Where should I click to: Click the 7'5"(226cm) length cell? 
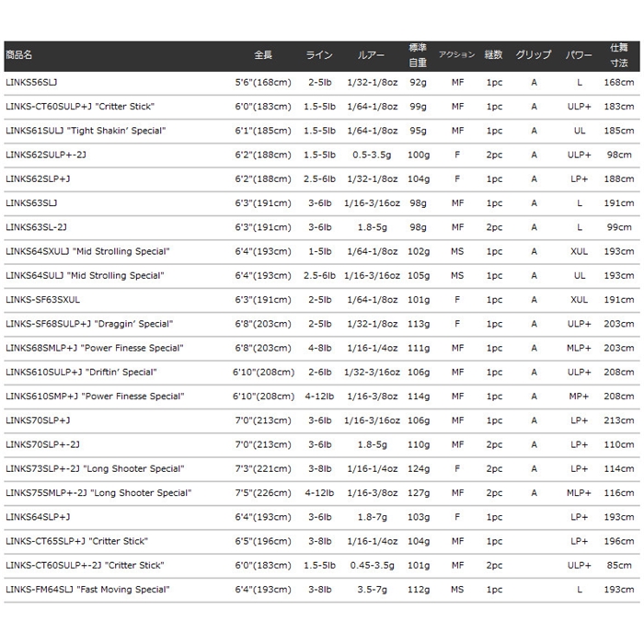[263, 493]
